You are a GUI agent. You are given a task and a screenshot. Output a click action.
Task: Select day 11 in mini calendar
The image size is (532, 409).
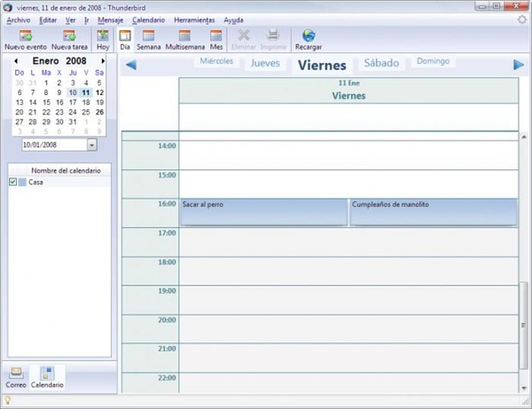[86, 92]
